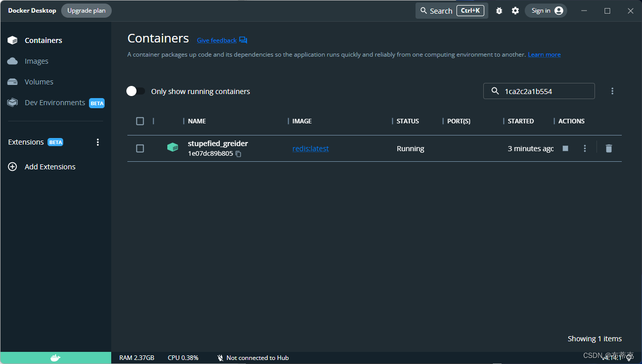
Task: Click the Docker whale icon in status bar
Action: 56,357
